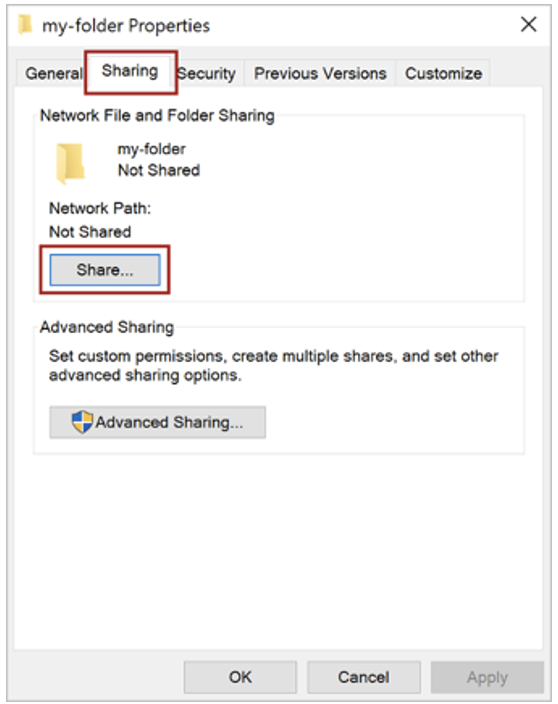558x704 pixels.
Task: Select the Sharing tab
Action: pos(130,71)
